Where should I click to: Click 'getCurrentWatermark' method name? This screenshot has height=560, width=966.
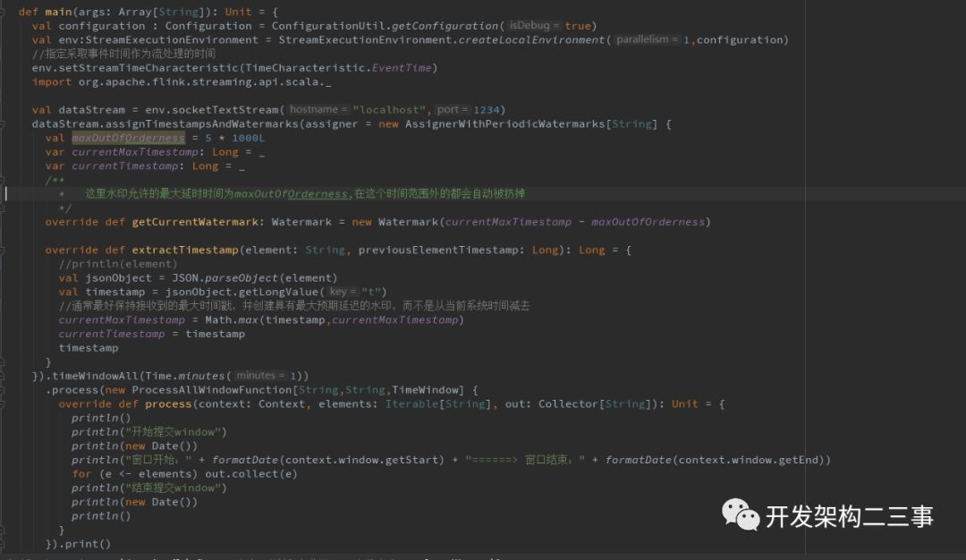[195, 222]
